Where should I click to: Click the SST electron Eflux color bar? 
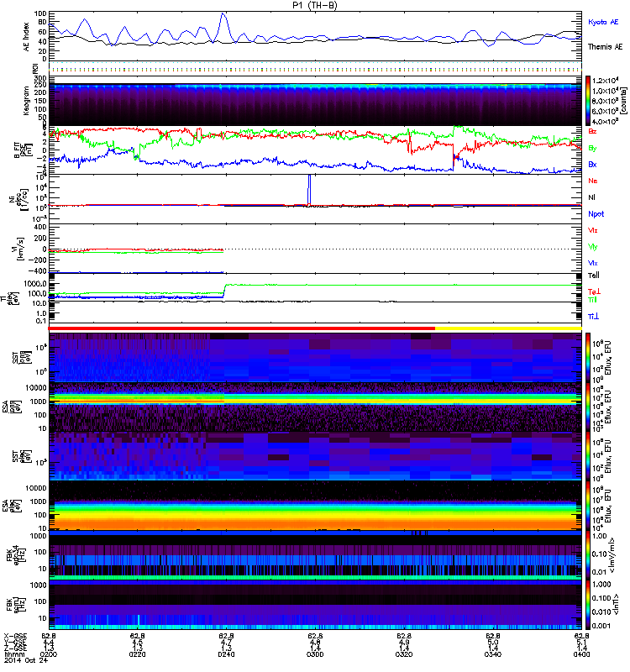(x=588, y=456)
